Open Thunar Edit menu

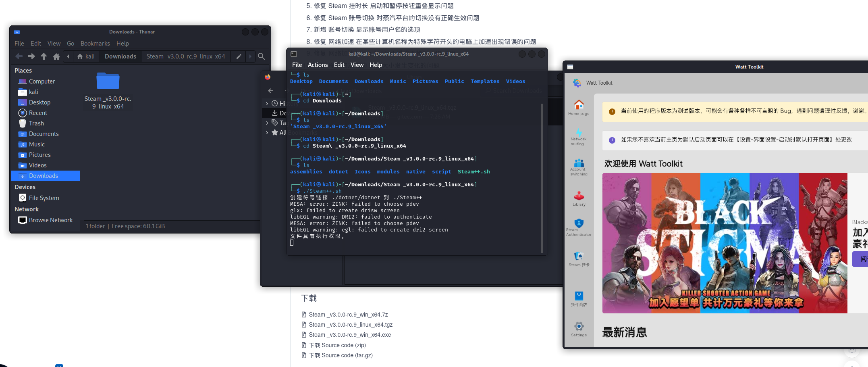tap(36, 44)
